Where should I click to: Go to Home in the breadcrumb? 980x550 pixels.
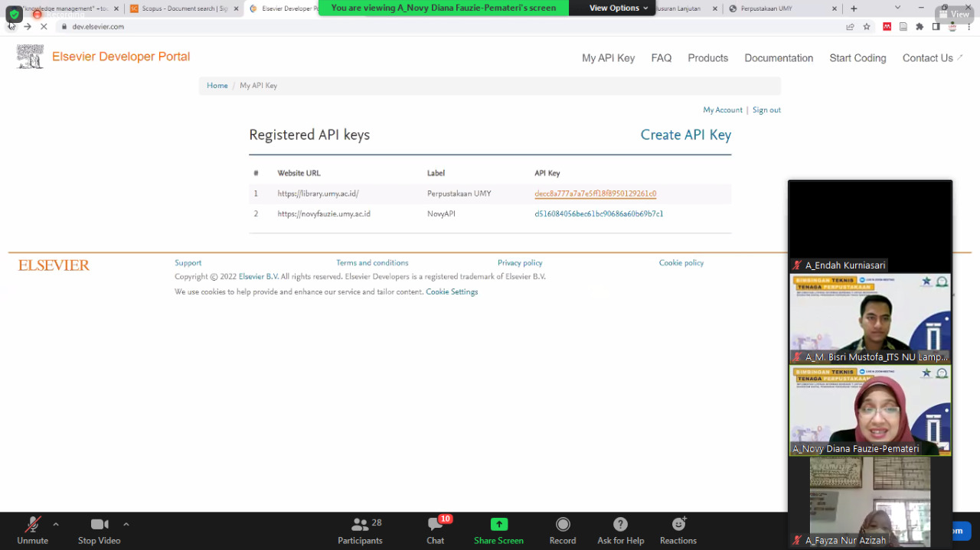click(x=217, y=86)
